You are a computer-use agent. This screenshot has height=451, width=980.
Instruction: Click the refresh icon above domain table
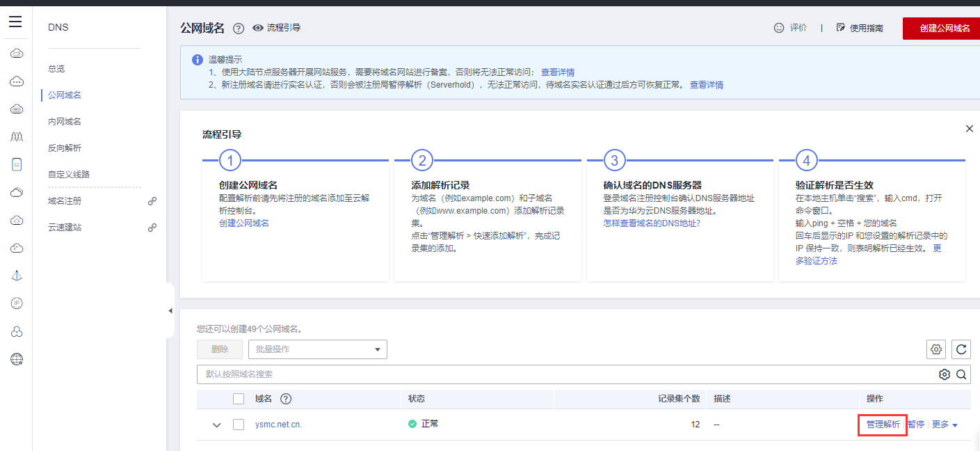click(961, 349)
